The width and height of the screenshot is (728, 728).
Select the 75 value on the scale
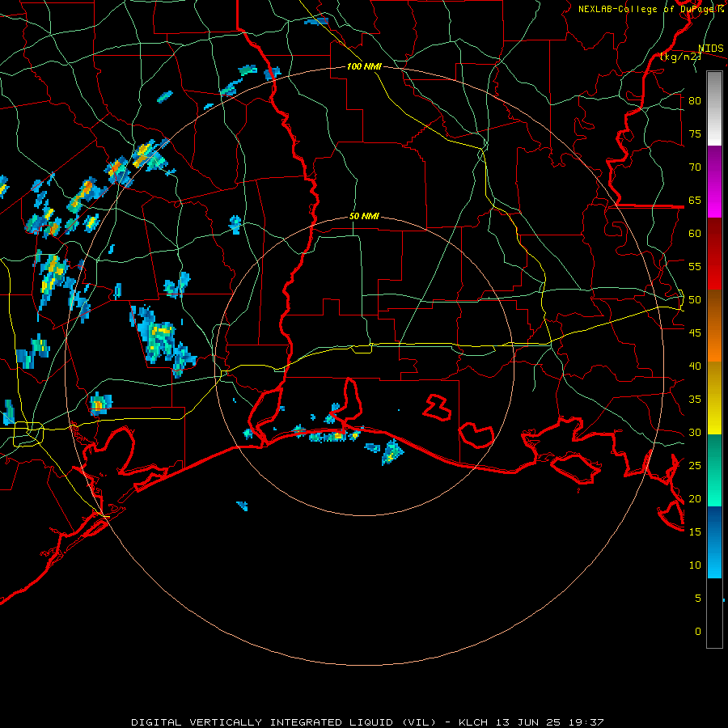695,133
